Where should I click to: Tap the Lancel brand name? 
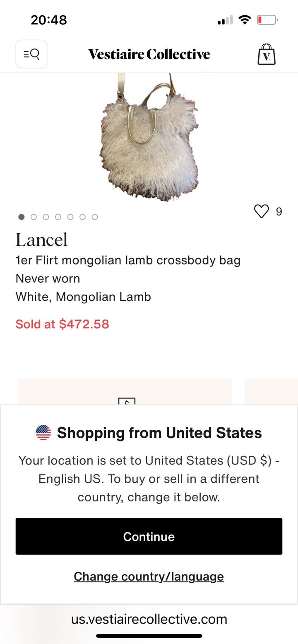41,240
